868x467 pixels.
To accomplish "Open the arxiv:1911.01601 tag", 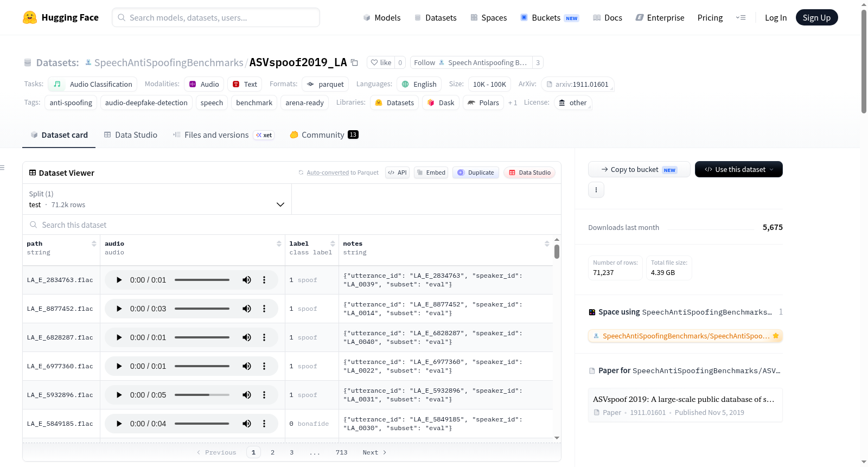I will click(577, 84).
